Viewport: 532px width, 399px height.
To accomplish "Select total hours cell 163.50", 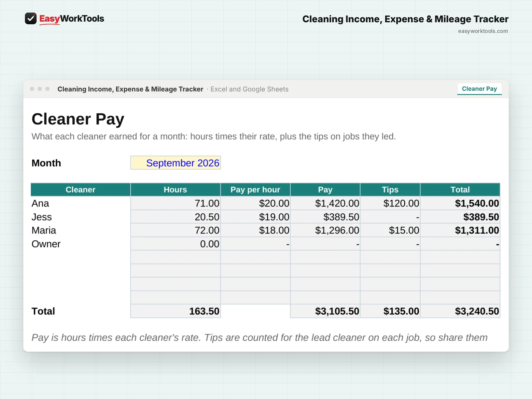I will [176, 311].
